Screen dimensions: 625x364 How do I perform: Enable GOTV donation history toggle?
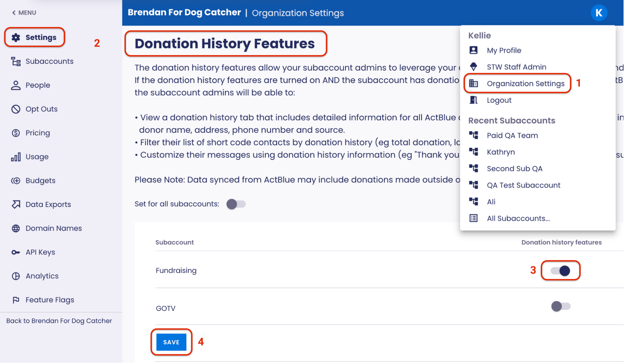point(560,306)
